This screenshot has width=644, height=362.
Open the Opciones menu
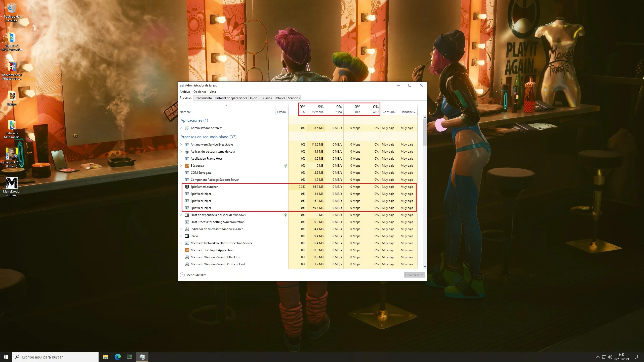(x=199, y=92)
